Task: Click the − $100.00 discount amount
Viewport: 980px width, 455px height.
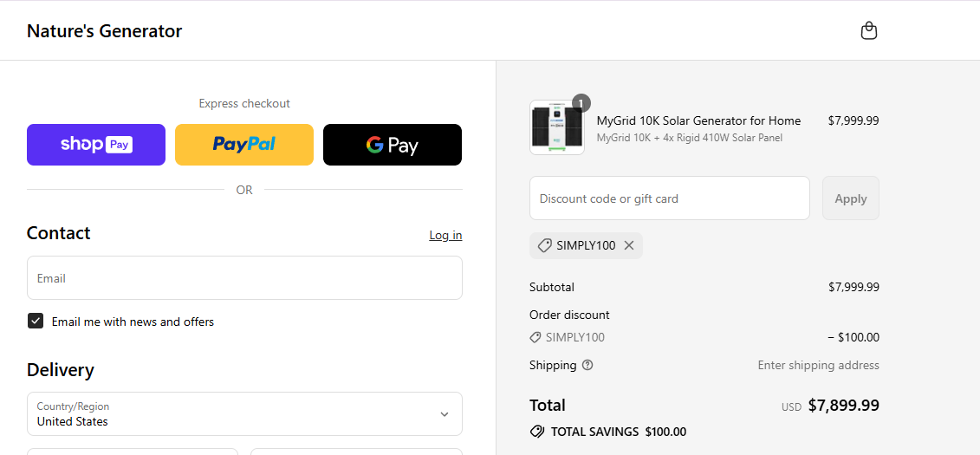Action: 853,337
